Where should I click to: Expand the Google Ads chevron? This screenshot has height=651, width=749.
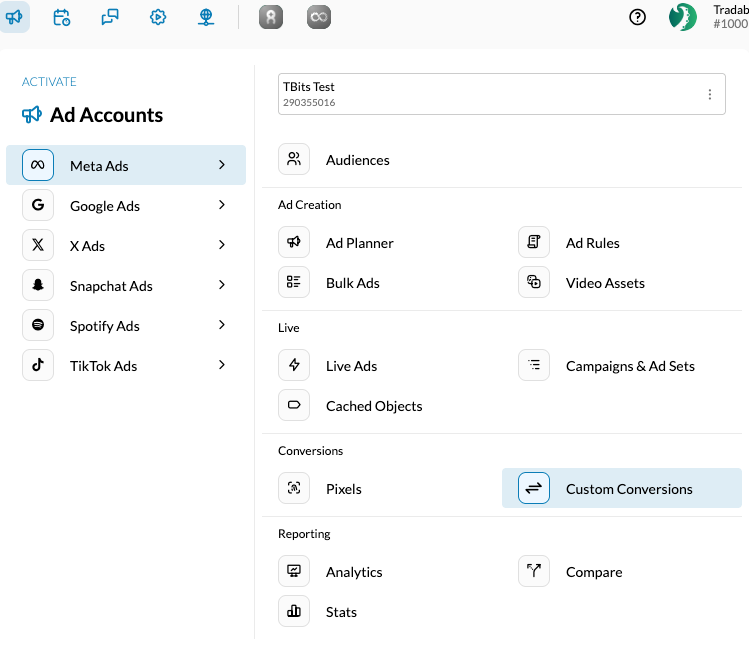point(222,205)
